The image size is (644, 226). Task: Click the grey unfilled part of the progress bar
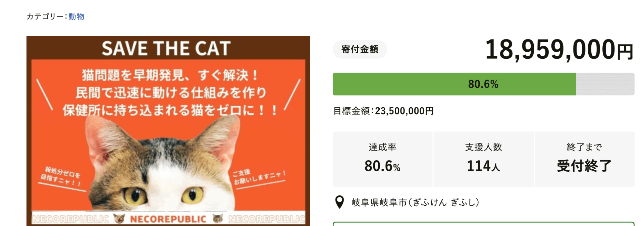pos(605,84)
